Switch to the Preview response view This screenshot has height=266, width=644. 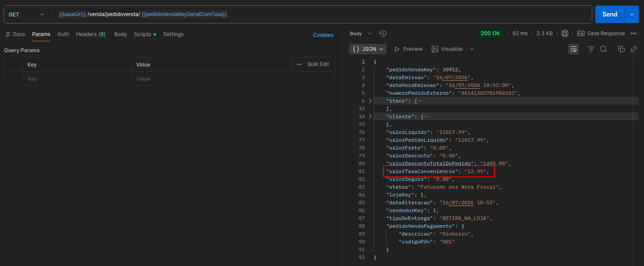tap(408, 49)
